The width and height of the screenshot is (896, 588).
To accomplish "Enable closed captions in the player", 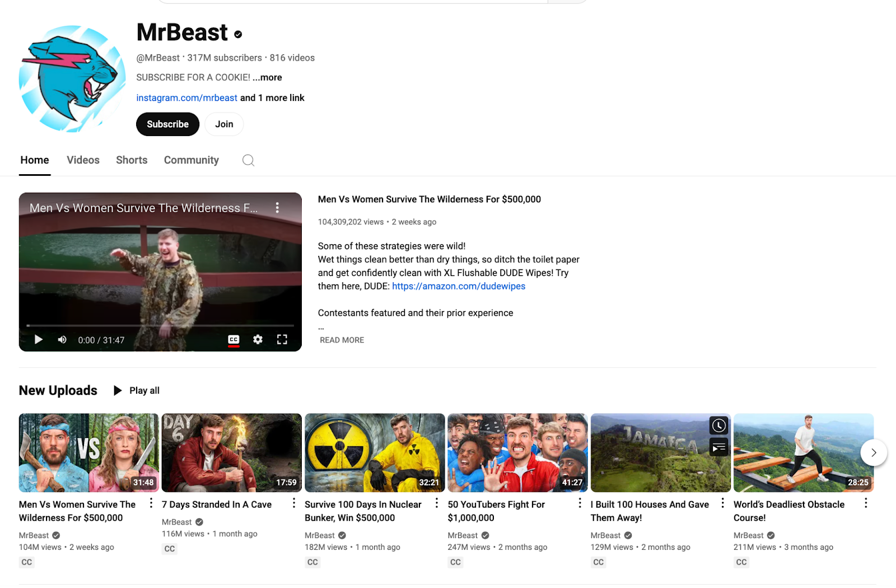I will (x=234, y=339).
